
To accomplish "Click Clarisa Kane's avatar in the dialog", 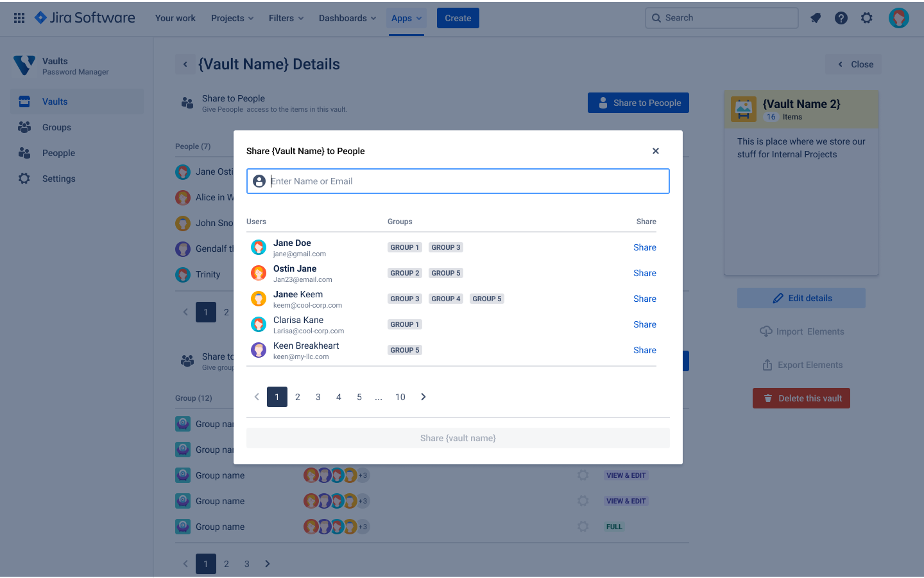I will coord(259,324).
